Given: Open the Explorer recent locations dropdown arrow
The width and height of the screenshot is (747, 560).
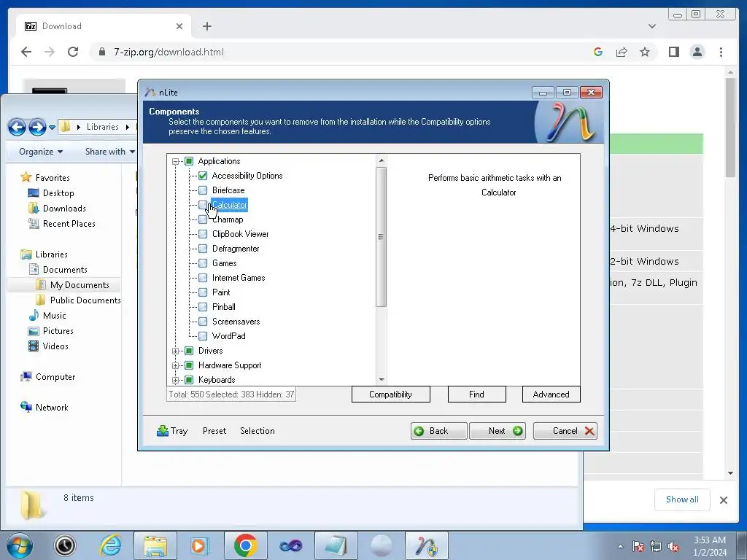Looking at the screenshot, I should 52,128.
